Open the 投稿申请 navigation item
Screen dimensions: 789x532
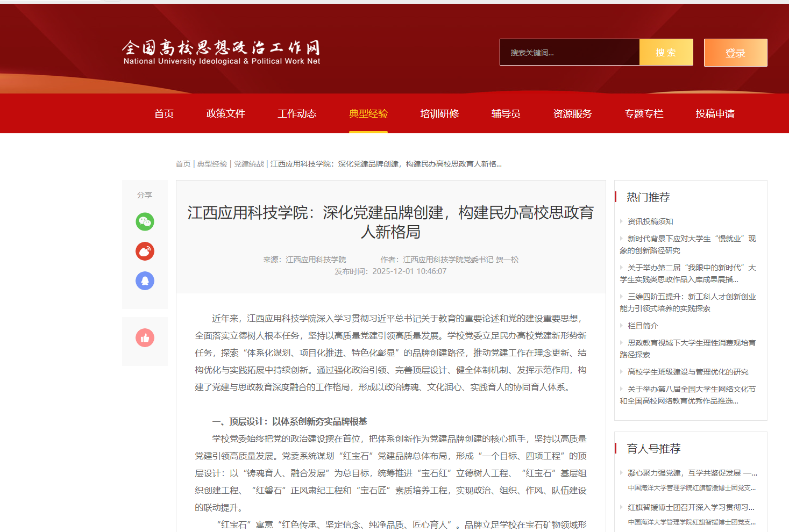(715, 113)
